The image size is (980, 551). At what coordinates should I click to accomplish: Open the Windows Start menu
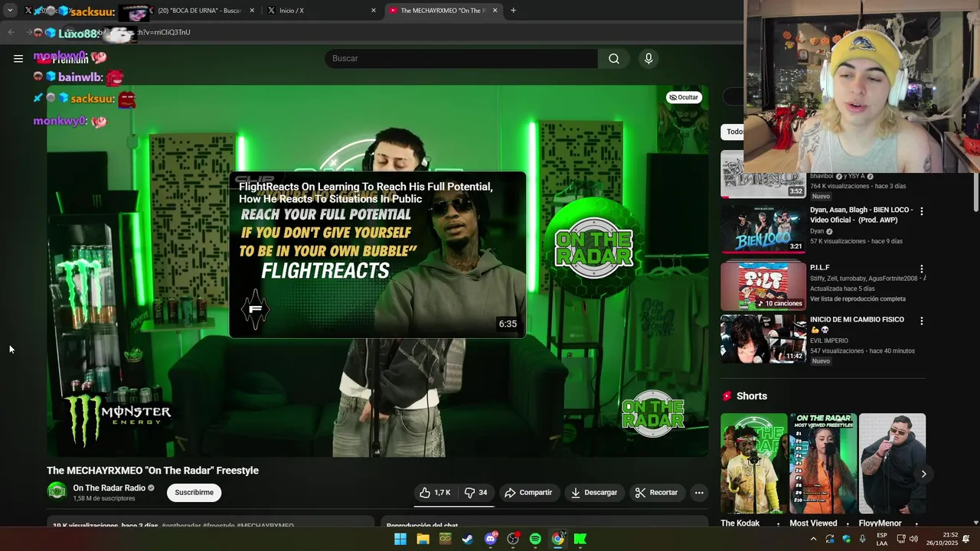coord(400,539)
